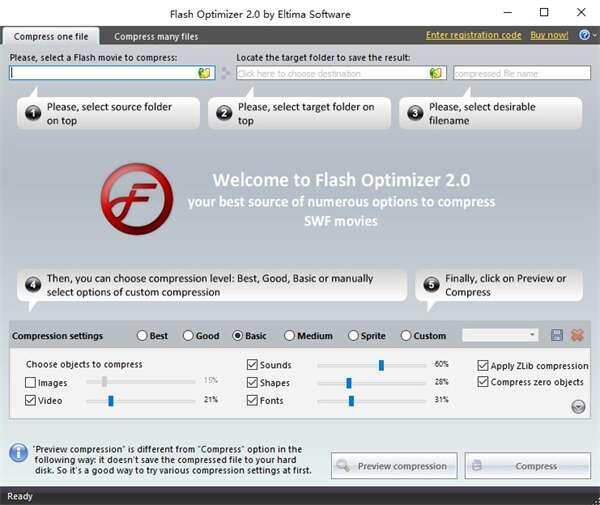Click the save compression preset icon
Viewport: 600px width, 505px height.
557,335
